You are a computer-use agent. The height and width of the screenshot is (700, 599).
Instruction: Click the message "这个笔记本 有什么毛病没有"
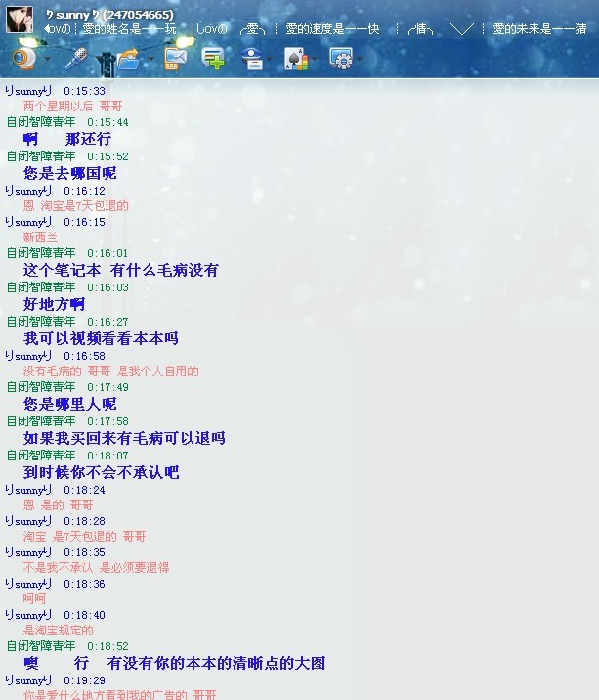click(121, 270)
